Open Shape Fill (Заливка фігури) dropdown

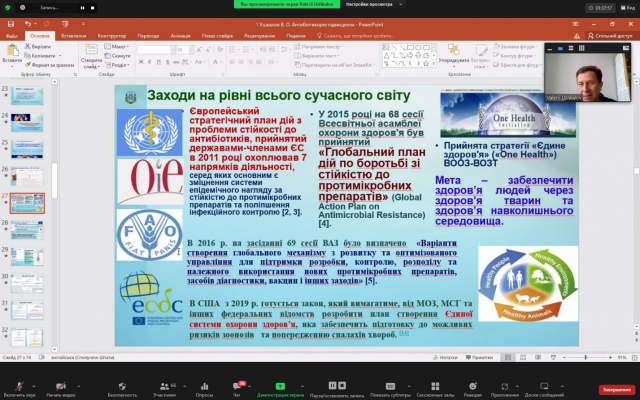pyautogui.click(x=515, y=47)
